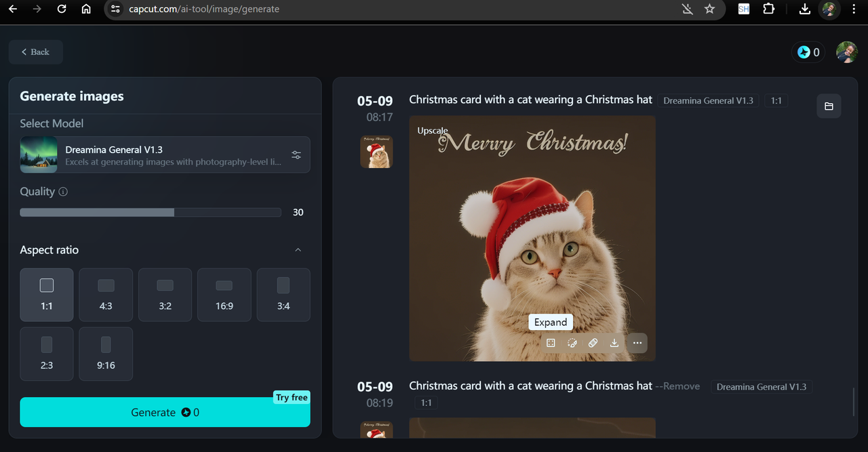Open the CapCut profile avatar
Viewport: 868px width, 452px height.
846,52
